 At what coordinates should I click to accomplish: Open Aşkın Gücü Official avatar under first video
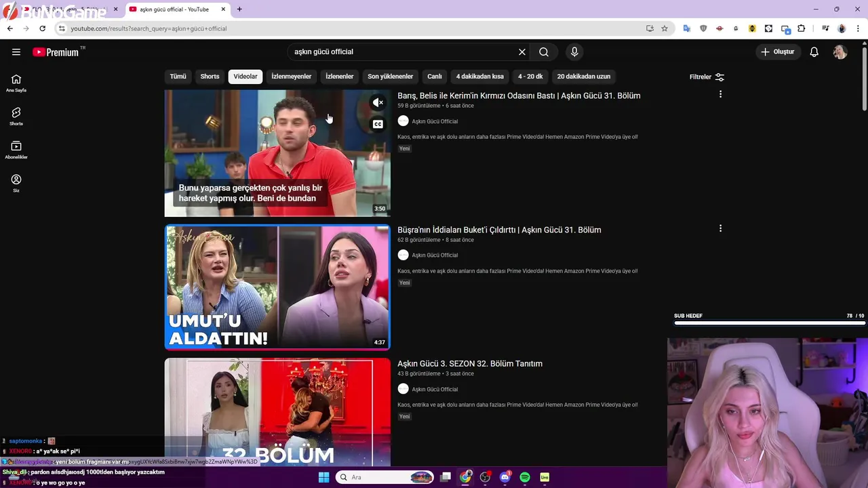click(403, 121)
